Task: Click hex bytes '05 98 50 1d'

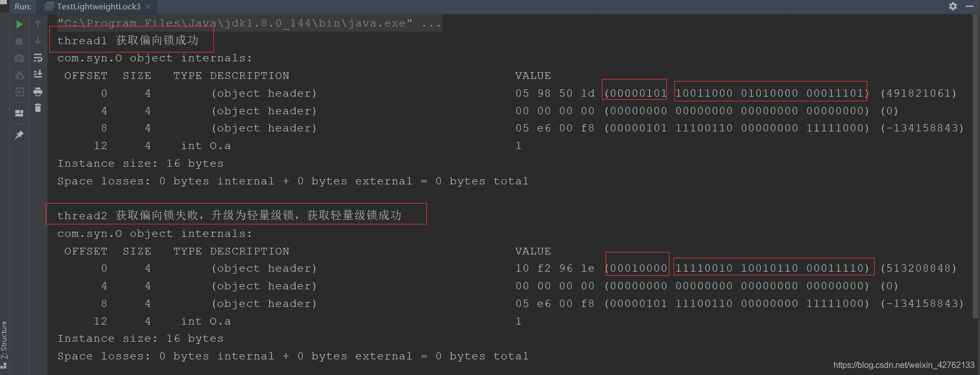Action: tap(555, 93)
